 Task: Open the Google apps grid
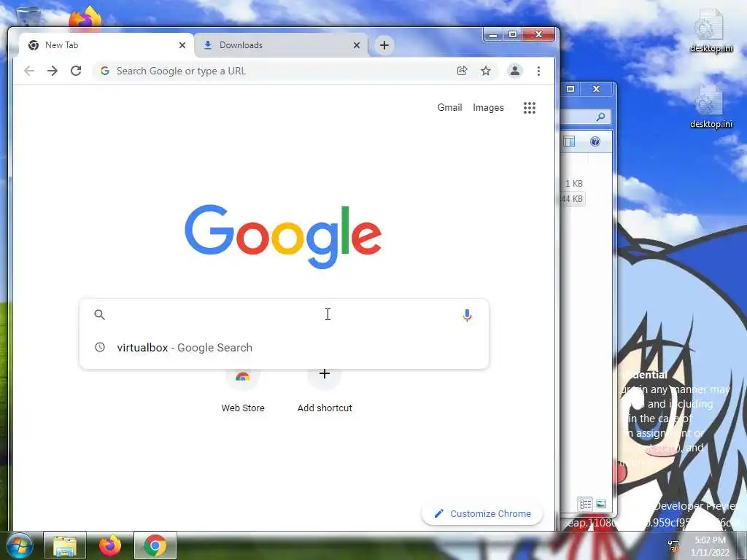[530, 108]
